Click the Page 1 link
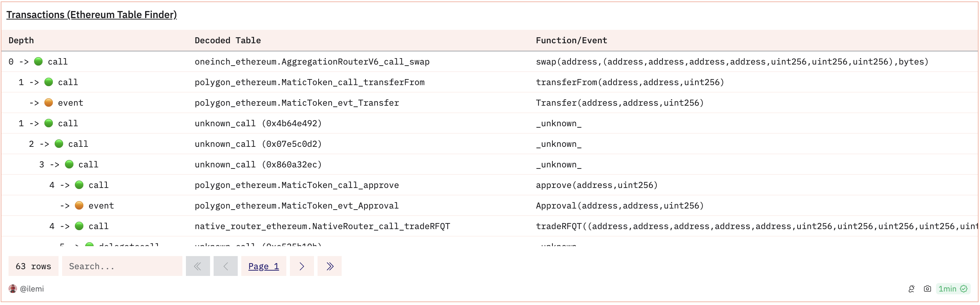Screen dimensions: 980x305 point(264,266)
